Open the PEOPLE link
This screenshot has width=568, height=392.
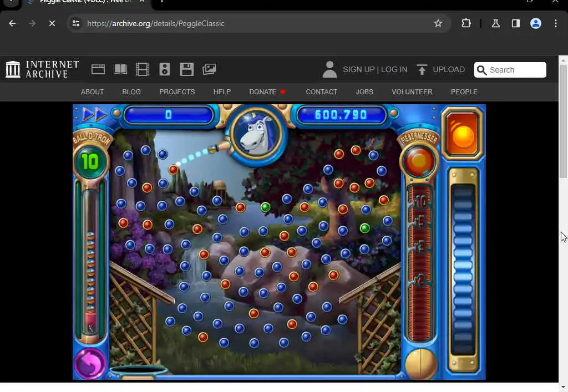(x=464, y=92)
